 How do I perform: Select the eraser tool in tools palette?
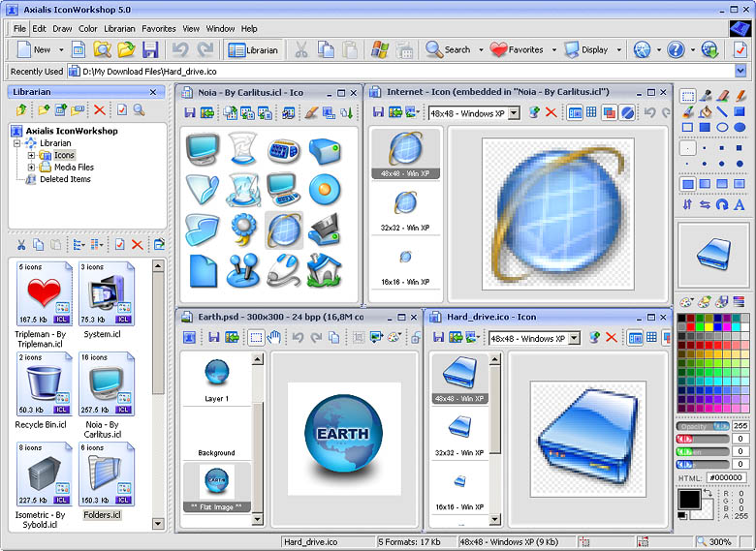tap(722, 96)
